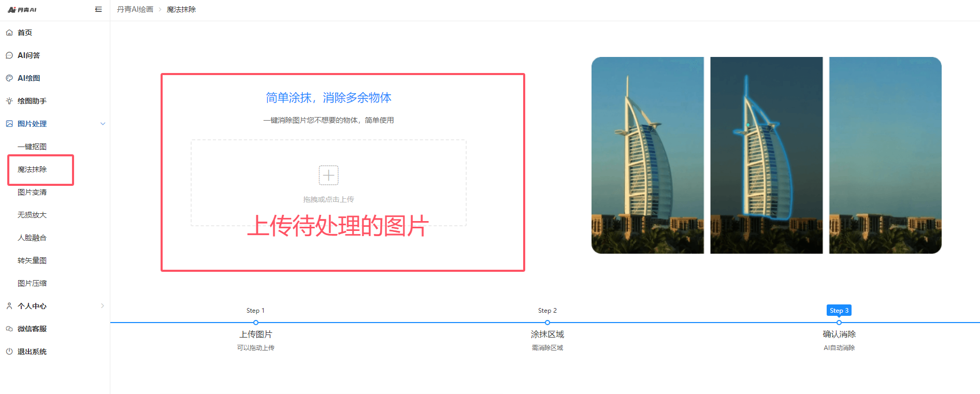Click the power icon for 退出系统

[x=9, y=352]
